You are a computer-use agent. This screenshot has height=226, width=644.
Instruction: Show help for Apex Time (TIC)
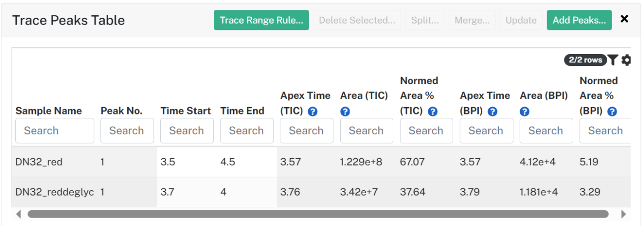pos(313,112)
